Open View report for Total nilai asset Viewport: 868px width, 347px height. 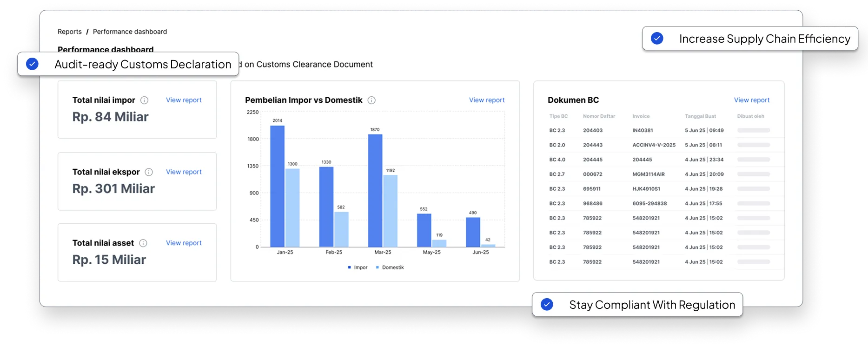184,243
